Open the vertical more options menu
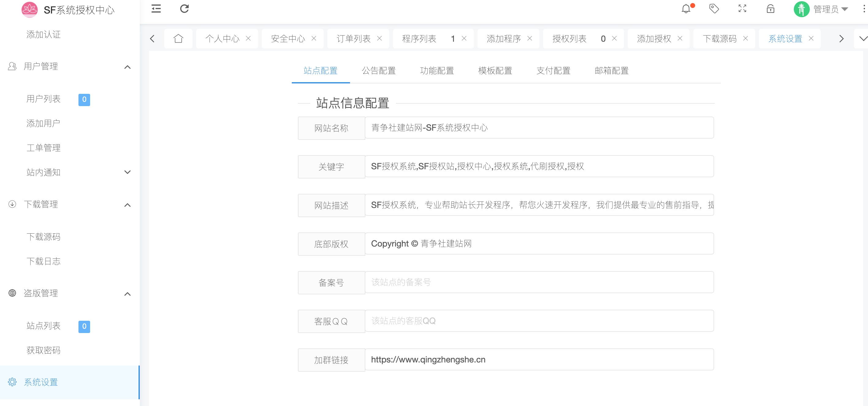 point(864,9)
